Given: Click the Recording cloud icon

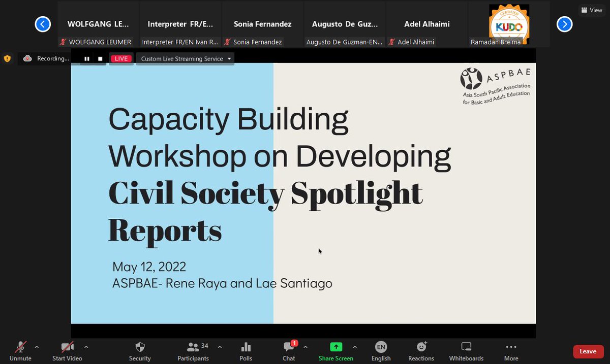Looking at the screenshot, I should coord(28,58).
